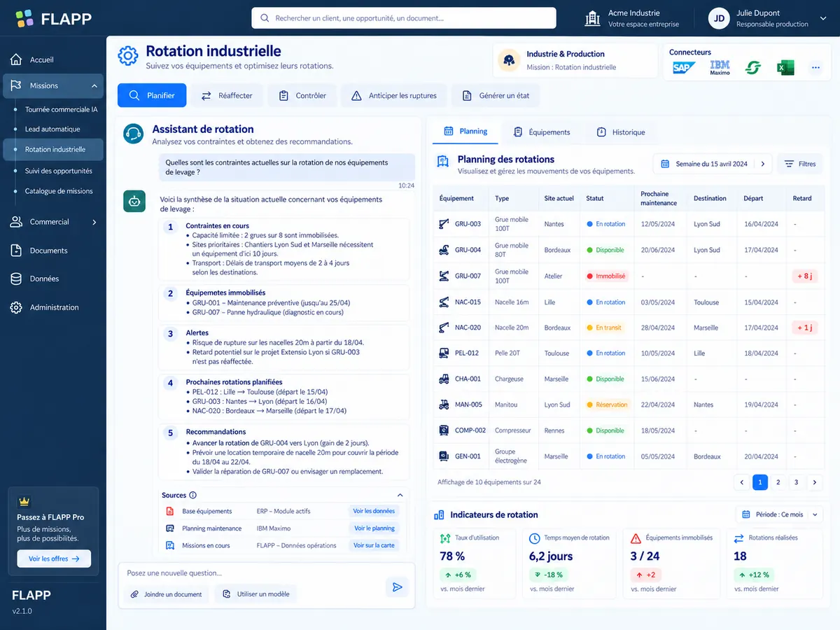840x630 pixels.
Task: Switch to the Équipements tab
Action: [542, 132]
